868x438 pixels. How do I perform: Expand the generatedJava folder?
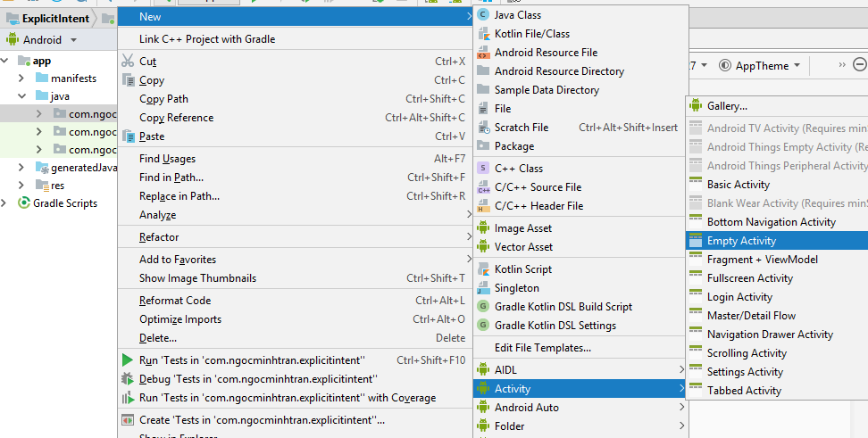click(21, 167)
